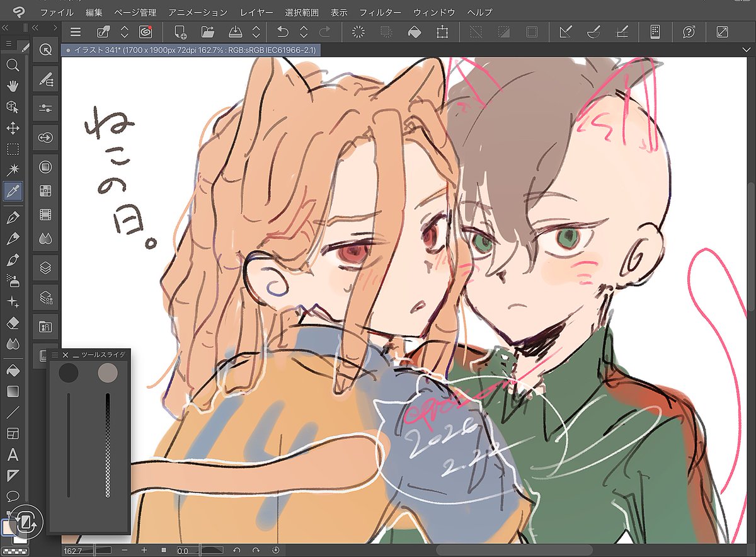Click Clip Studio spiral launcher icon in command bar
Image resolution: width=756 pixels, height=557 pixels.
(146, 32)
